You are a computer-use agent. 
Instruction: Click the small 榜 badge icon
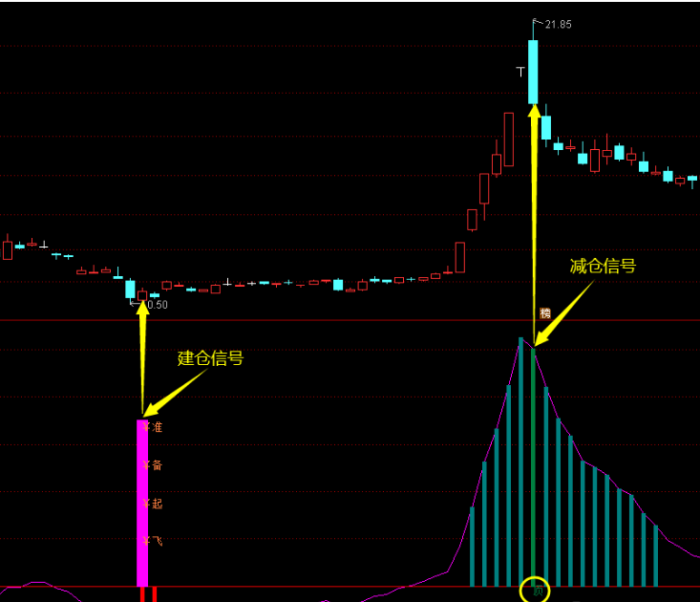point(545,313)
